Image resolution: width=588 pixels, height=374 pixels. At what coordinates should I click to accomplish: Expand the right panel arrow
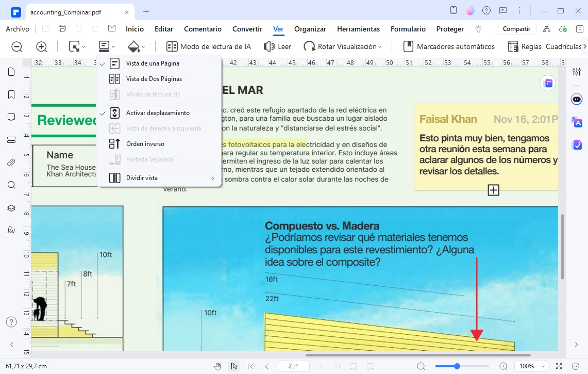click(576, 344)
